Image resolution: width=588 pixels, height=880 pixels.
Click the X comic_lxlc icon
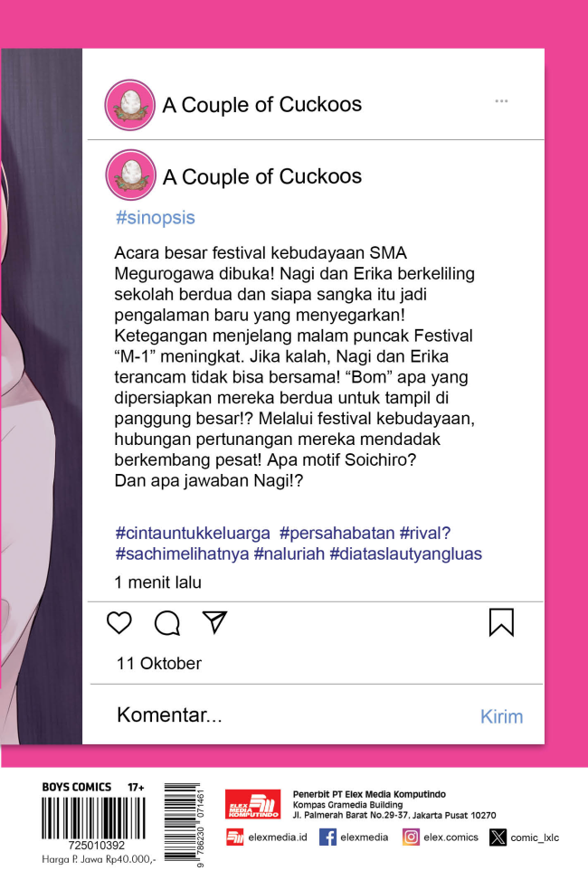(x=498, y=837)
